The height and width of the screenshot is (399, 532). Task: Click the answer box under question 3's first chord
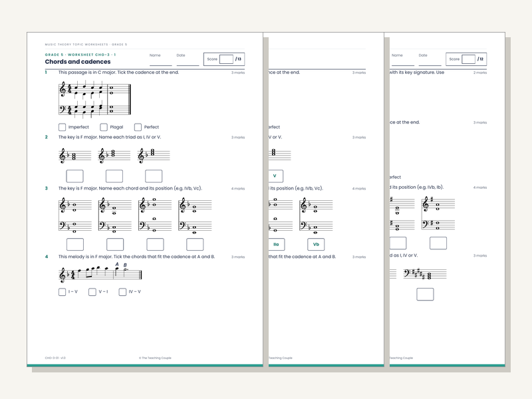[x=75, y=244]
